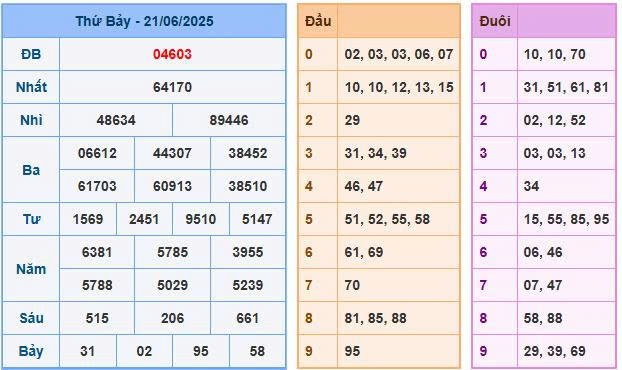Select the Sáu number 661
622x370 pixels.
[x=248, y=318]
